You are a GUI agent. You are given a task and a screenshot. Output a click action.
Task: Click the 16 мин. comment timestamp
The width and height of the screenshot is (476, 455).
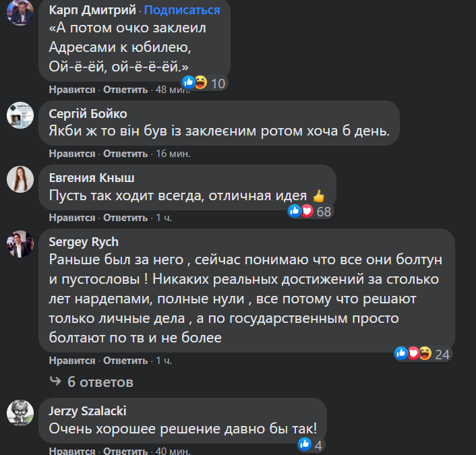[173, 154]
